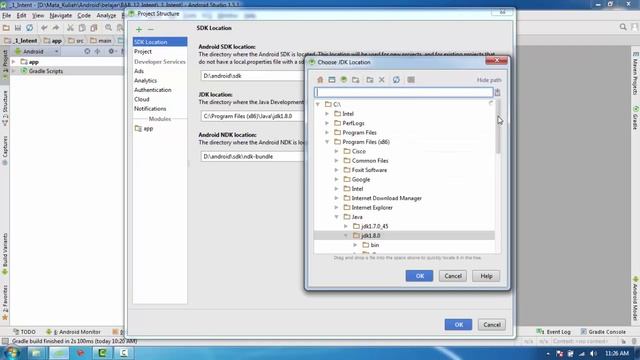Screen dimensions: 640x360
Task: Click Search Everywhere magnifier at top right
Action: [x=623, y=27]
